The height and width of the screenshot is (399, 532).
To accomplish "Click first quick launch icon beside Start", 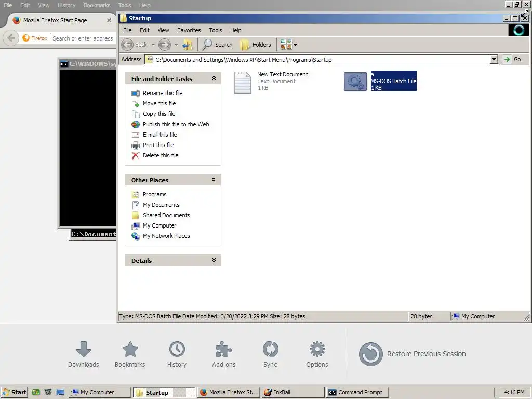I will point(36,393).
